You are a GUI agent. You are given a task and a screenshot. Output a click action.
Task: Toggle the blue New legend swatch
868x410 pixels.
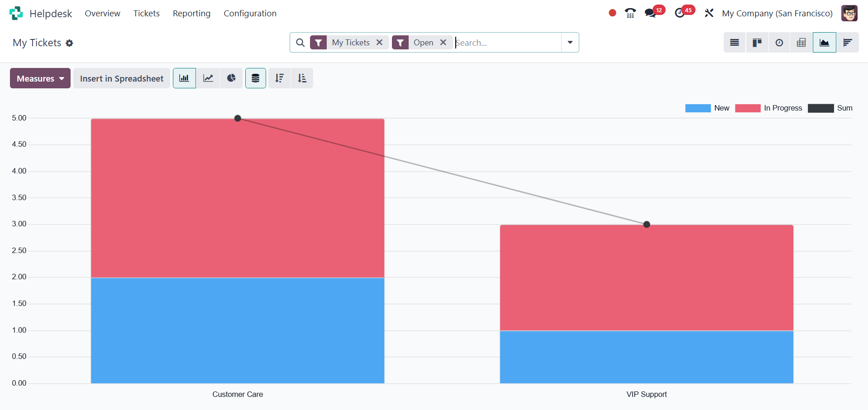tap(698, 108)
